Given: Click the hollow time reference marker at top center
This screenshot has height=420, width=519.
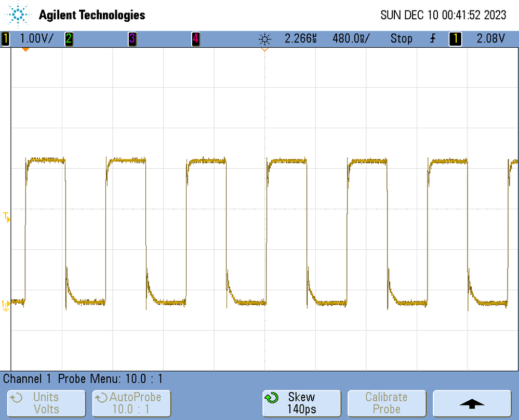Looking at the screenshot, I should 265,50.
